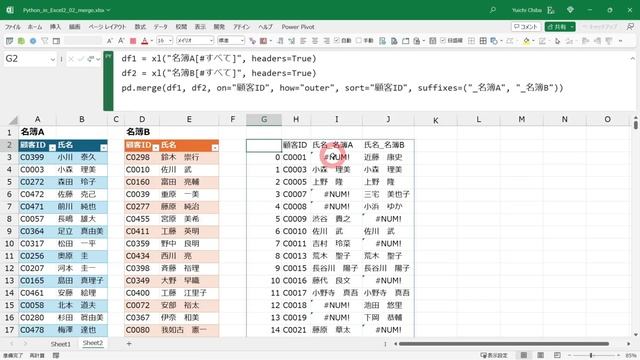640x360 pixels.
Task: Add a new sheet with plus button
Action: click(129, 344)
